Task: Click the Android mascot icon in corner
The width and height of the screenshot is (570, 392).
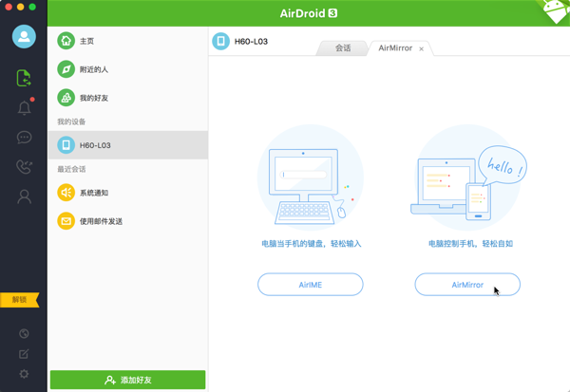Action: click(x=555, y=10)
